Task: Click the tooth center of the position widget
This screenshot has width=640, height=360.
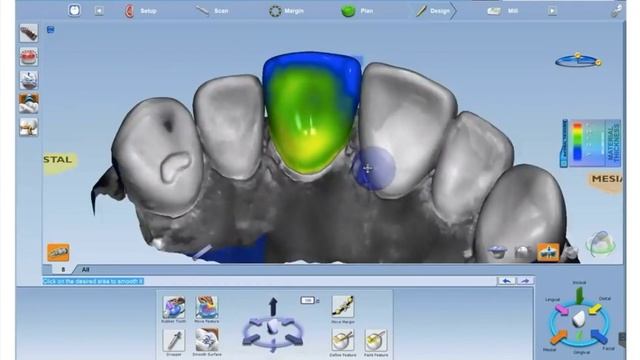Action: pos(273,327)
